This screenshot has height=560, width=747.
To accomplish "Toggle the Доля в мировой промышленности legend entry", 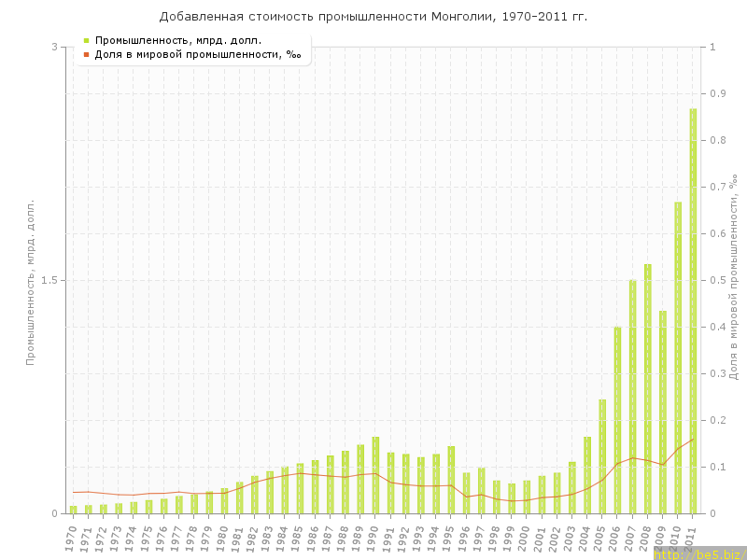I will (197, 54).
